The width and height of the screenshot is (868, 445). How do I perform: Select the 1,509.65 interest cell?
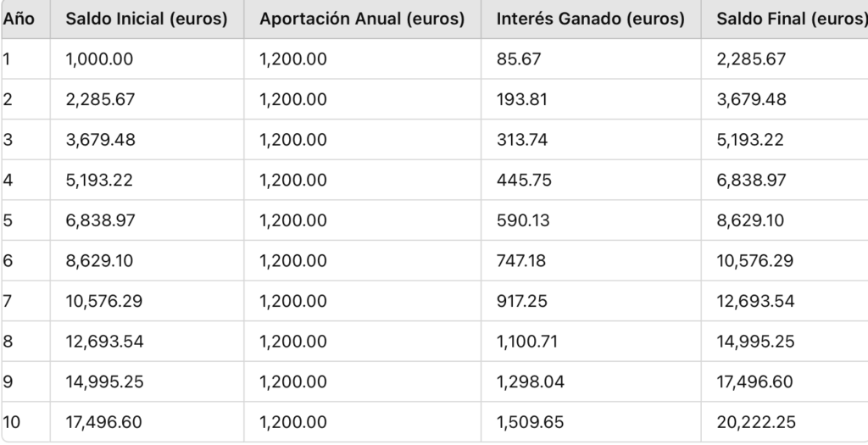click(531, 422)
